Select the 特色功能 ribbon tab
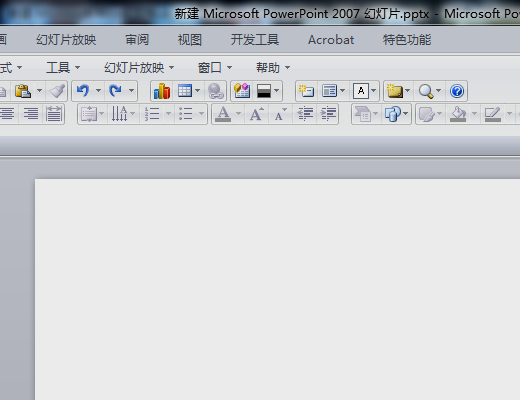This screenshot has height=400, width=520. point(407,40)
